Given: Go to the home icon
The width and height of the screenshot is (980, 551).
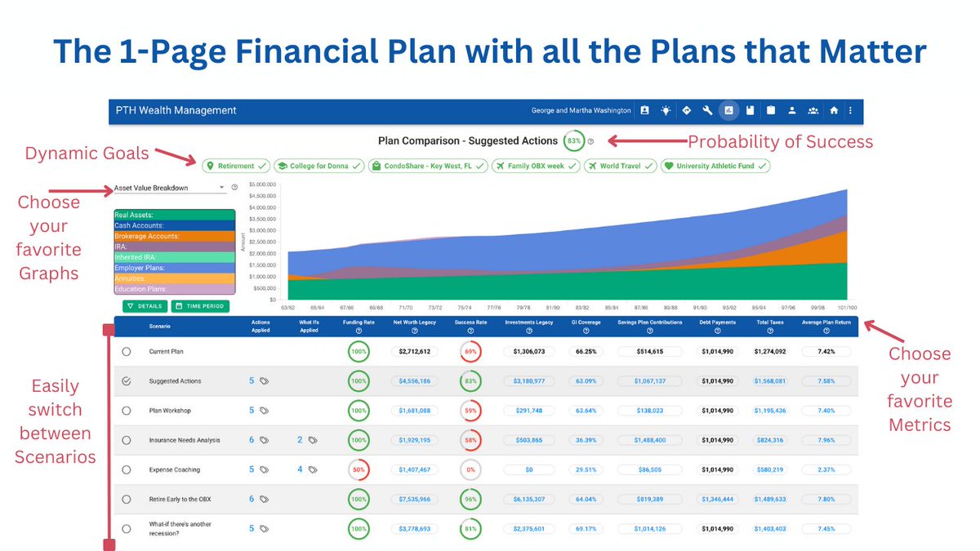Looking at the screenshot, I should (x=834, y=110).
